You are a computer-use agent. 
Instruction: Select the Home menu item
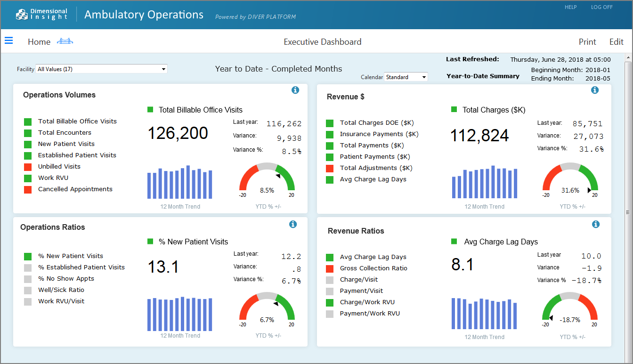(x=39, y=41)
